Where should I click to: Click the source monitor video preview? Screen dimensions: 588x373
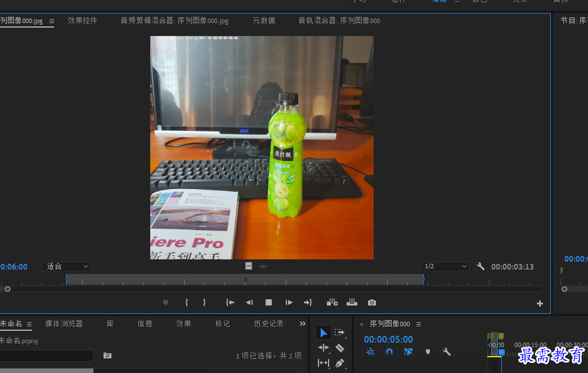coord(262,148)
